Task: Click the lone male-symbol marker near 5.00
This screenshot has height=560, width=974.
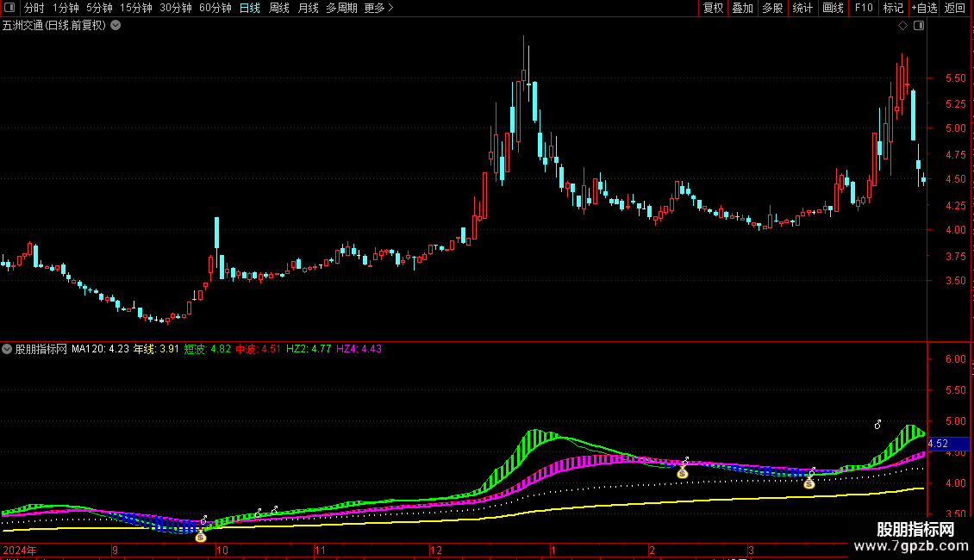Action: (x=877, y=425)
